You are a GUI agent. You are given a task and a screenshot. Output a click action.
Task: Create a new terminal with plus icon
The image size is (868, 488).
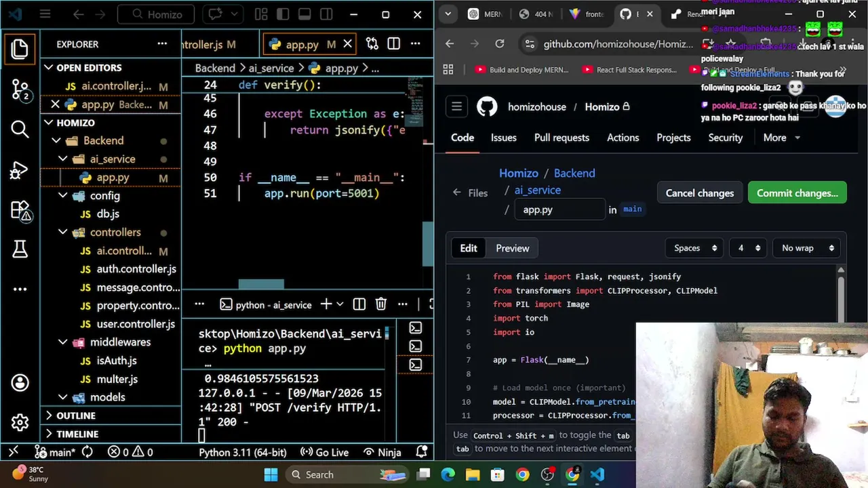326,304
